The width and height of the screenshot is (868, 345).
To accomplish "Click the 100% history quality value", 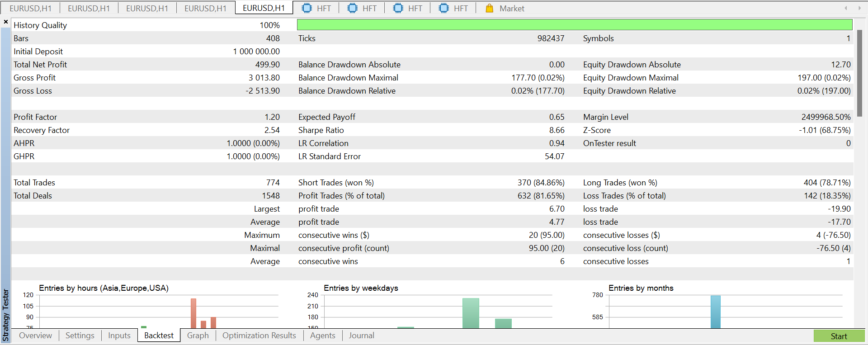I will point(270,25).
